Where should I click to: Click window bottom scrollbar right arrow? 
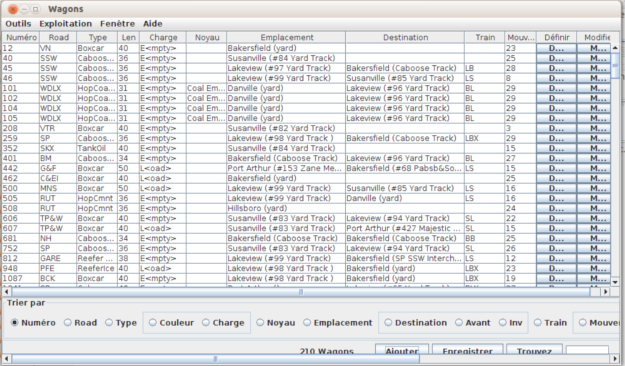tap(615, 359)
